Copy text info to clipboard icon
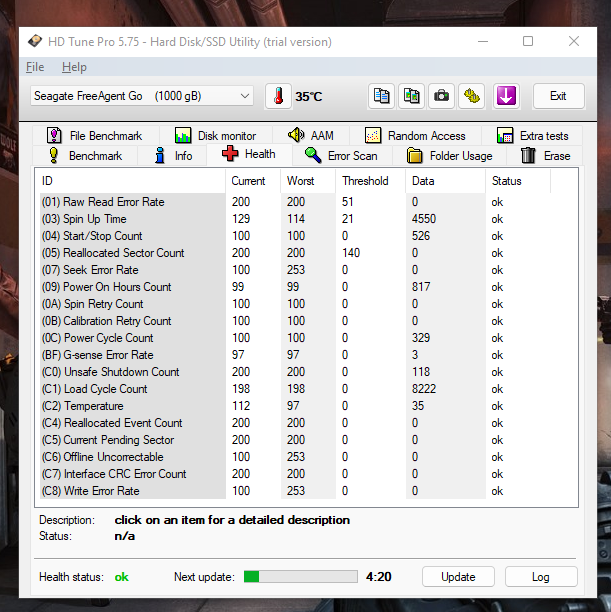Image resolution: width=611 pixels, height=612 pixels. coord(381,96)
